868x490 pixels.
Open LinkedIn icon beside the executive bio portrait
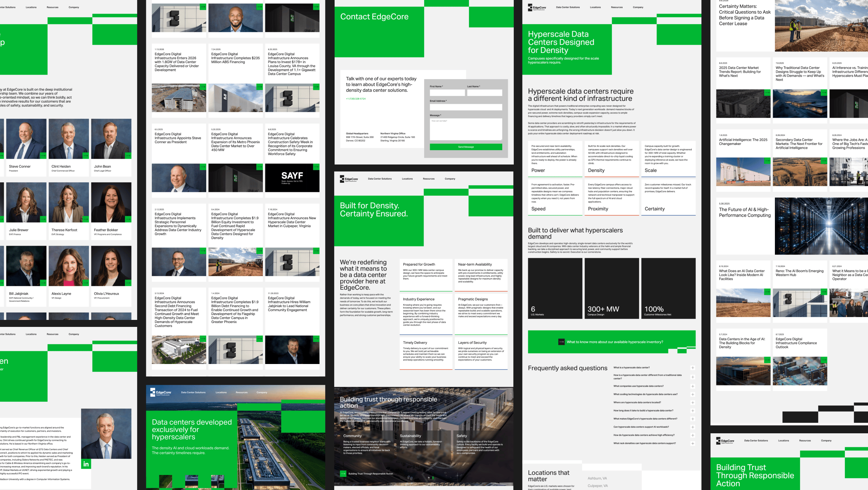click(86, 464)
